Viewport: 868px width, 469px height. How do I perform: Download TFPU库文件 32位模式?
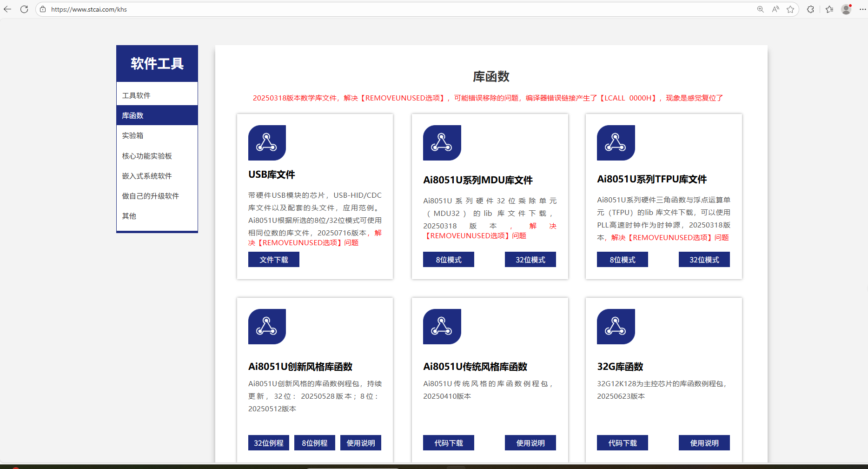pos(704,260)
